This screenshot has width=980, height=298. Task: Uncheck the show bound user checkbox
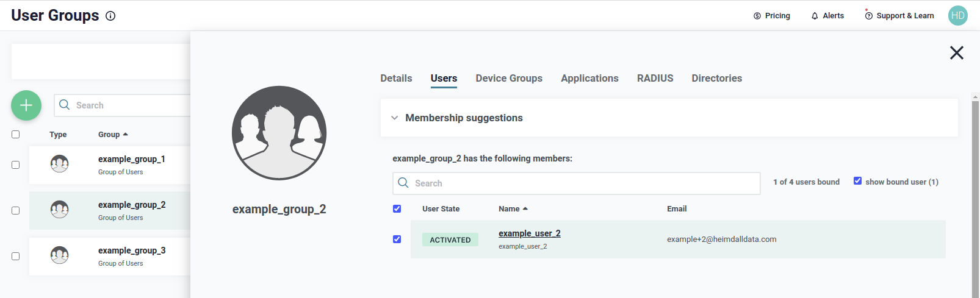click(857, 181)
